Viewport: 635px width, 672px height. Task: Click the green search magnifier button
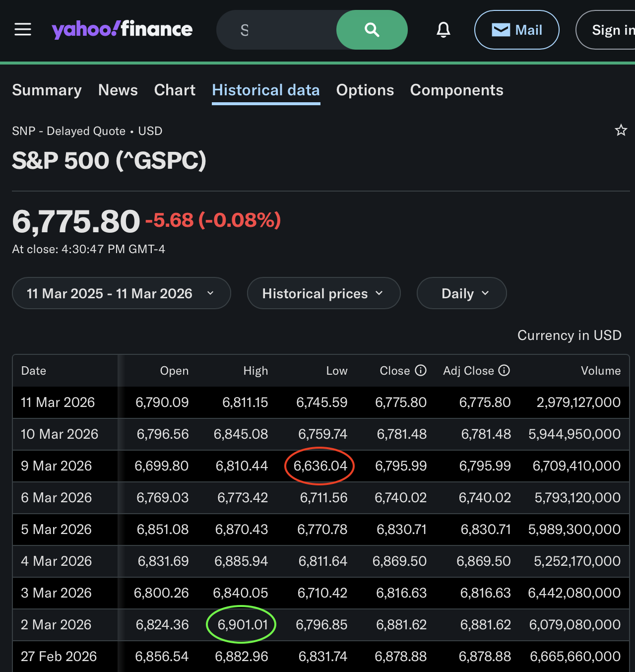(x=372, y=30)
